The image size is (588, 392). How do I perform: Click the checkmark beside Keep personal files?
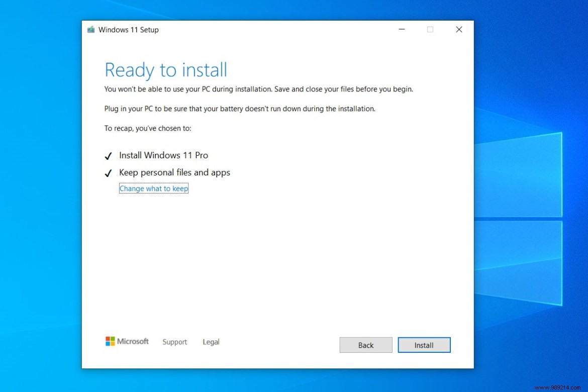click(108, 173)
